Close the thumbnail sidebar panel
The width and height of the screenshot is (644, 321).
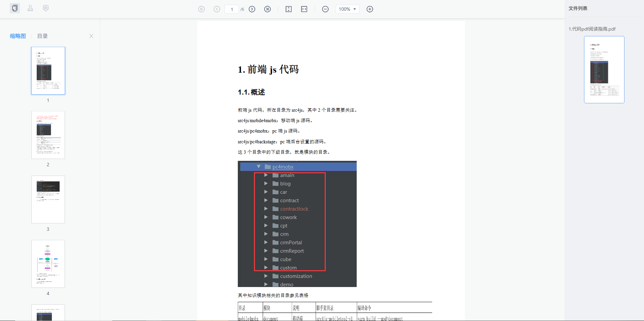[91, 36]
